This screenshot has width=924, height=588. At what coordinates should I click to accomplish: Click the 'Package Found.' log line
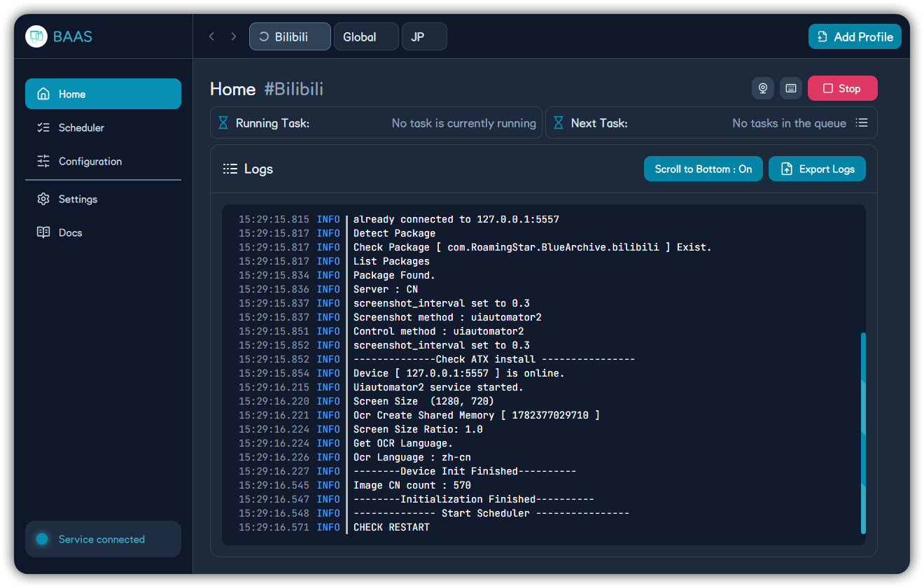(x=394, y=275)
